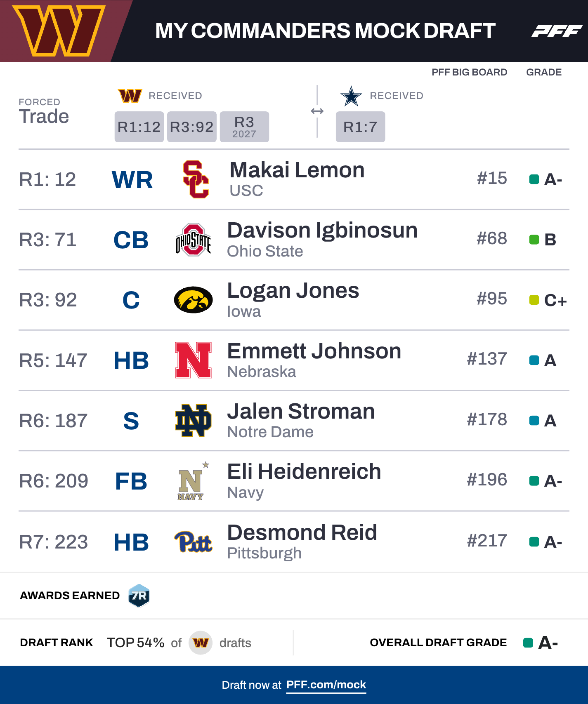Open the PFF.com/mock link

[326, 685]
